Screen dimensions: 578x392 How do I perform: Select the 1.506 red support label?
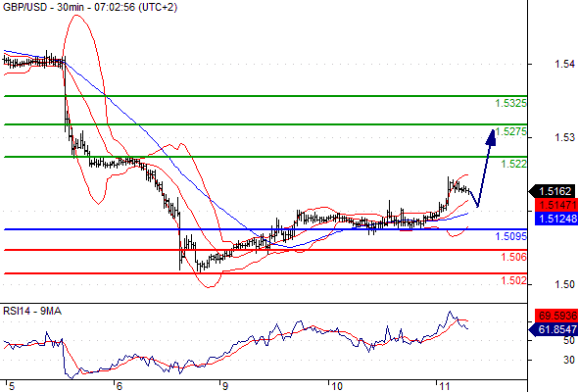[513, 257]
